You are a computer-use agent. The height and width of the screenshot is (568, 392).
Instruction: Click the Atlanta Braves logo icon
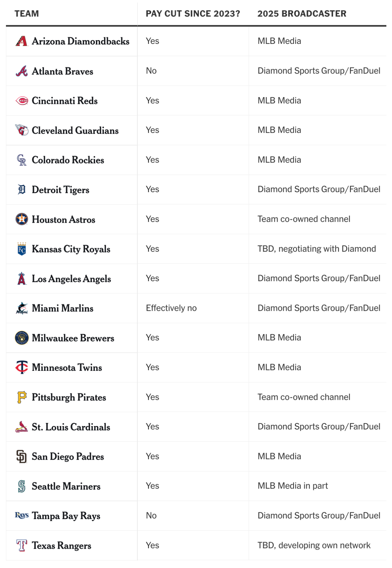tap(21, 71)
